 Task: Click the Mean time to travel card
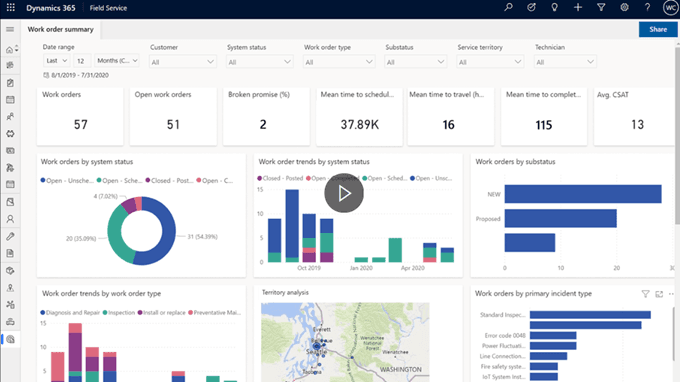[x=451, y=116]
